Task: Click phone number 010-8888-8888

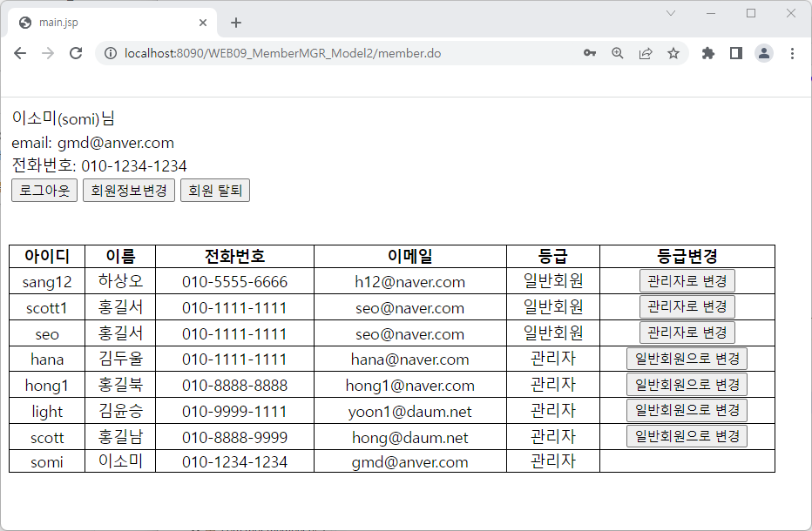Action: (x=234, y=386)
